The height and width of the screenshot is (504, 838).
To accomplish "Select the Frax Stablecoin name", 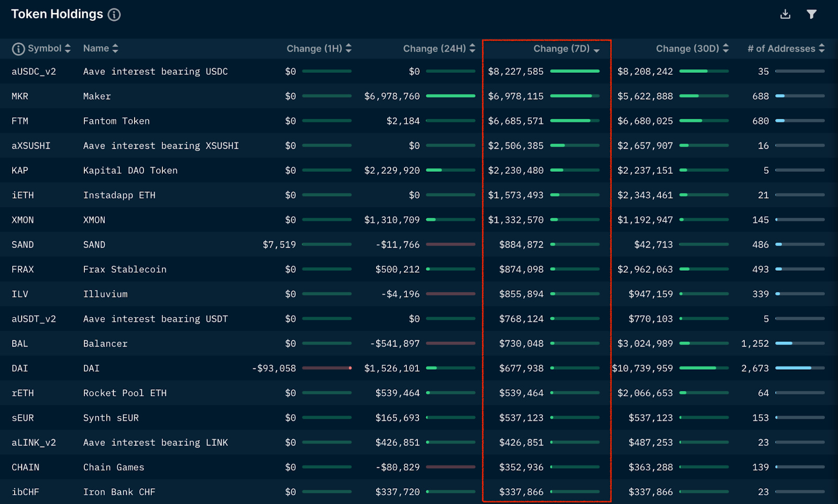I will click(125, 270).
